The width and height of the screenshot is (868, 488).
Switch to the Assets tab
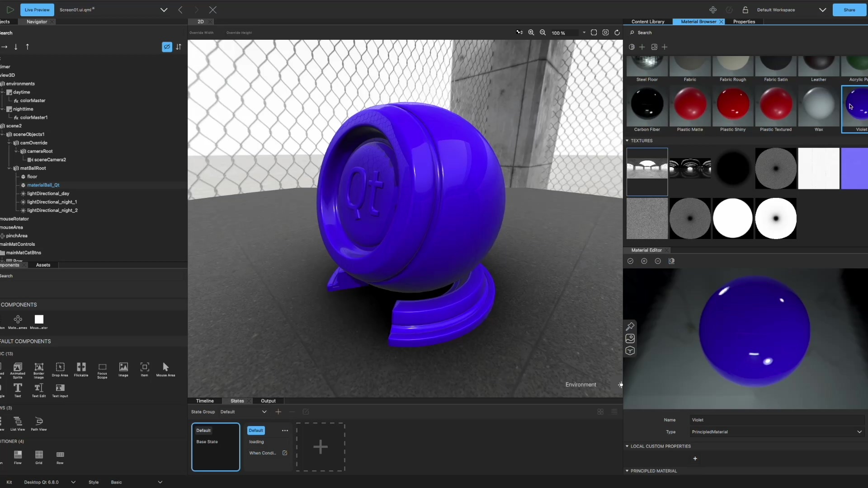[43, 265]
